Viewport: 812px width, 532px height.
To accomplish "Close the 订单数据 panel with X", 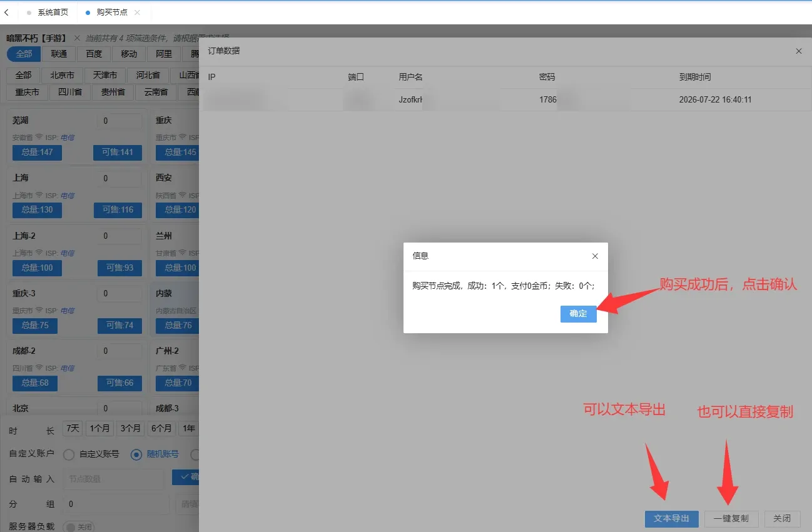I will pyautogui.click(x=799, y=51).
